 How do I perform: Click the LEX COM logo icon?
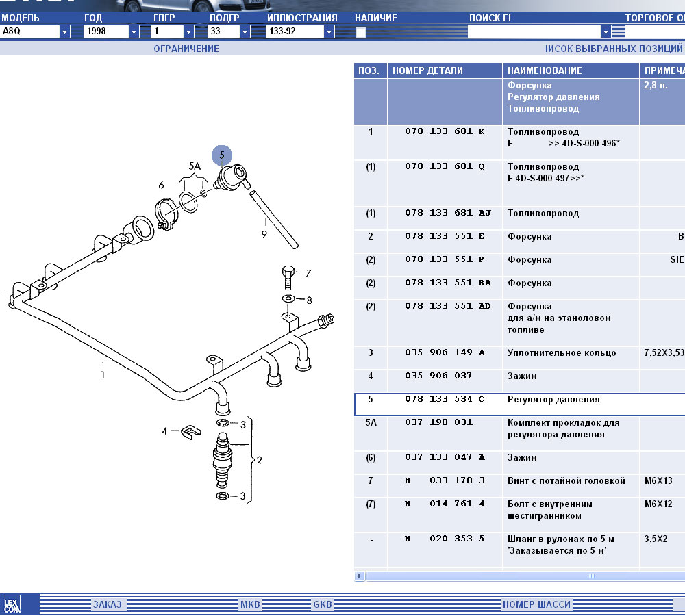(11, 604)
